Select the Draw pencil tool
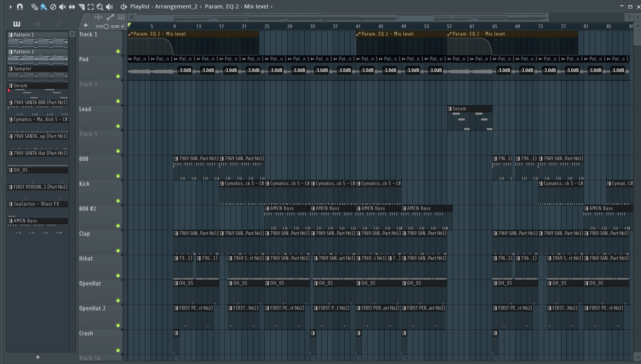 click(x=34, y=7)
